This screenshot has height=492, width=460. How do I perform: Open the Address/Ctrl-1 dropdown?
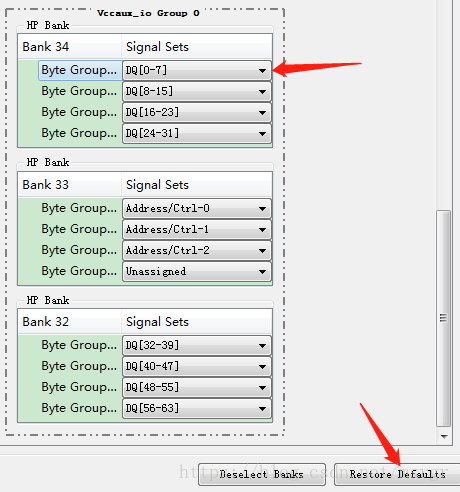click(197, 230)
